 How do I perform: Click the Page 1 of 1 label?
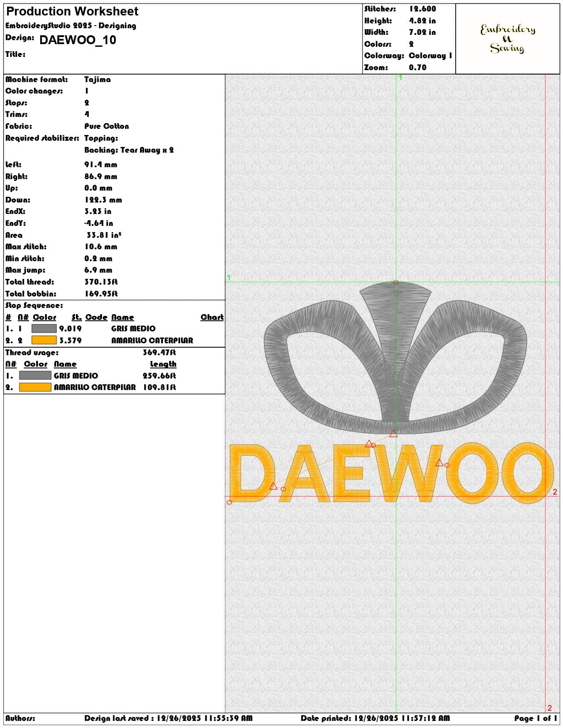536,718
